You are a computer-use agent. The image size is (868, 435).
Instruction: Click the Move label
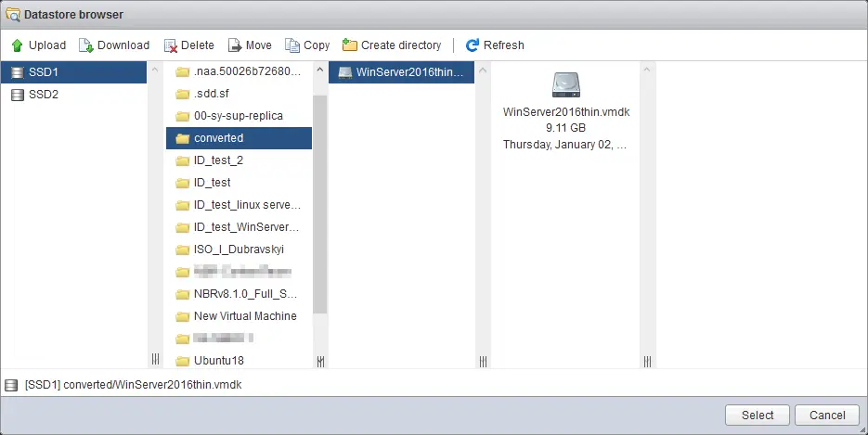(x=258, y=45)
